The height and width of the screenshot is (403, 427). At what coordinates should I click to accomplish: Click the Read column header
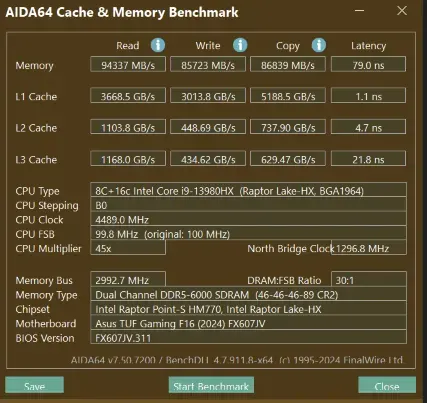point(128,45)
